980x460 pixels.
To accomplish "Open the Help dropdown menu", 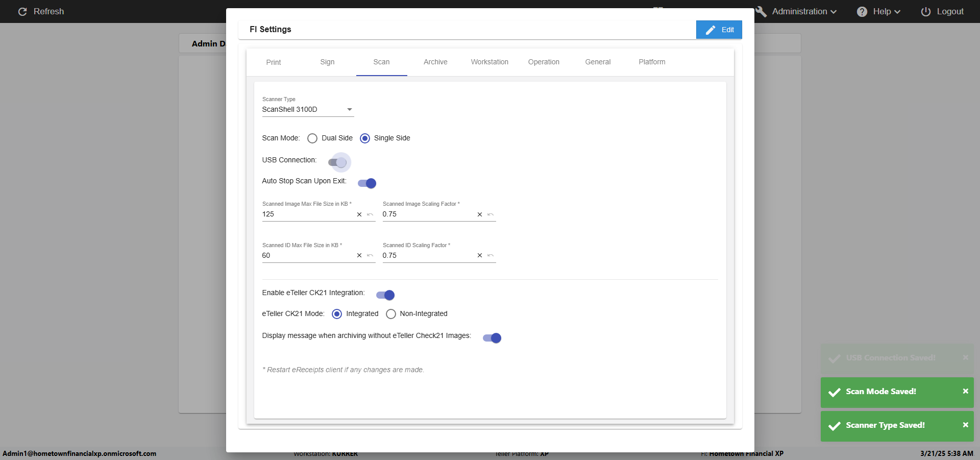I will (878, 11).
